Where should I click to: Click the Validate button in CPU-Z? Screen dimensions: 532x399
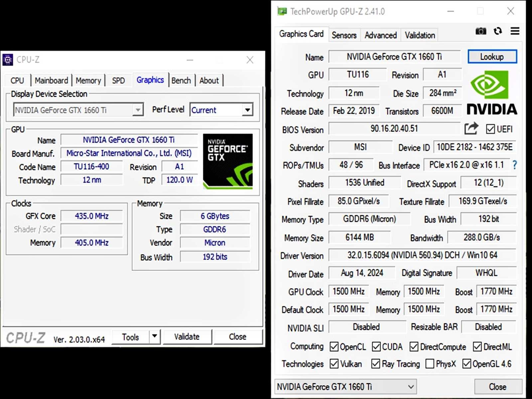187,337
